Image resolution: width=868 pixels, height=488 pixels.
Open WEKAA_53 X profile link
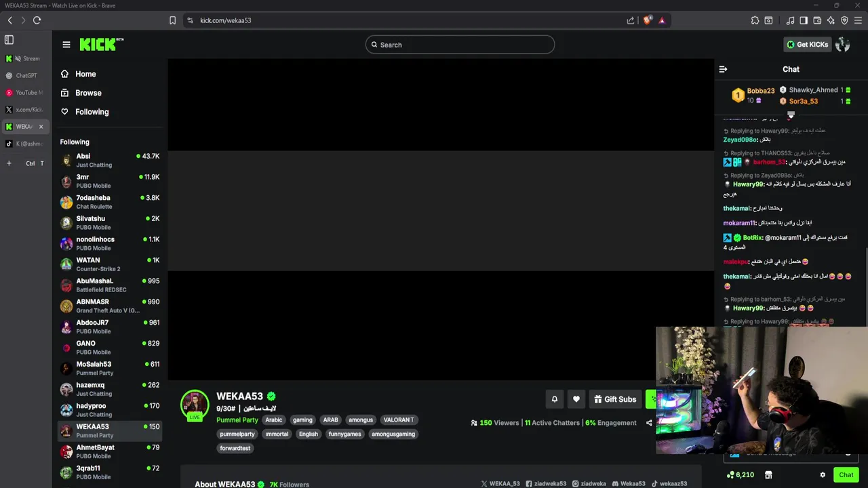pos(500,484)
